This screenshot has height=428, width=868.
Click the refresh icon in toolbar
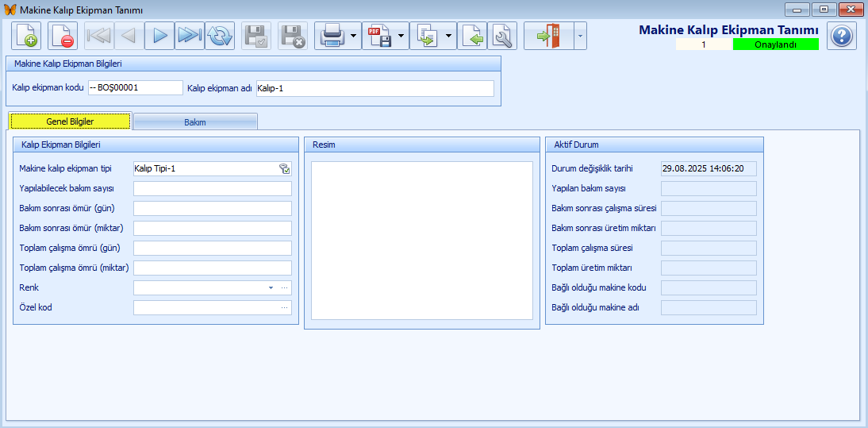220,36
